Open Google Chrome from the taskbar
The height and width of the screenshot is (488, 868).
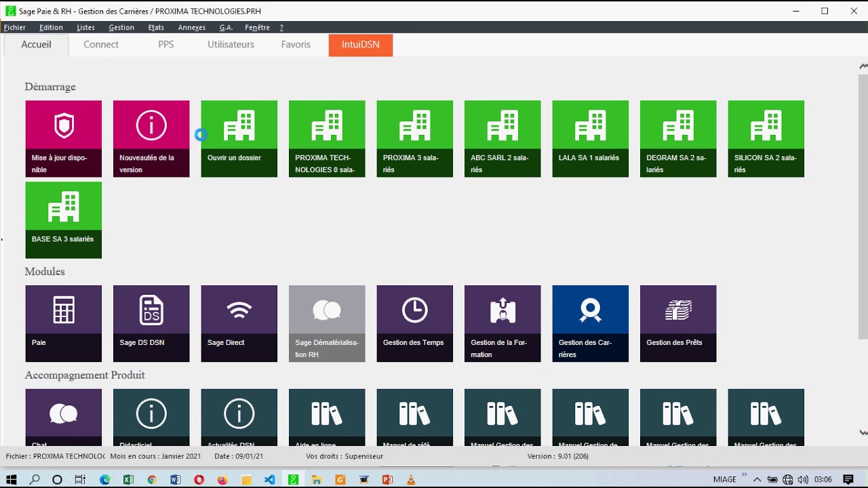click(x=152, y=479)
